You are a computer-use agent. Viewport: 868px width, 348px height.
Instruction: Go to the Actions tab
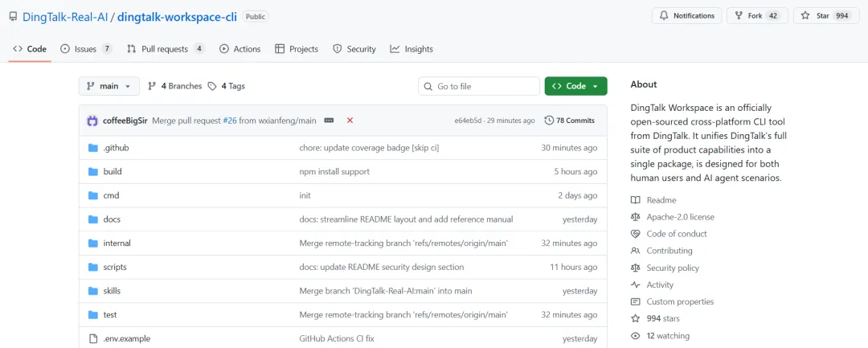(x=240, y=49)
